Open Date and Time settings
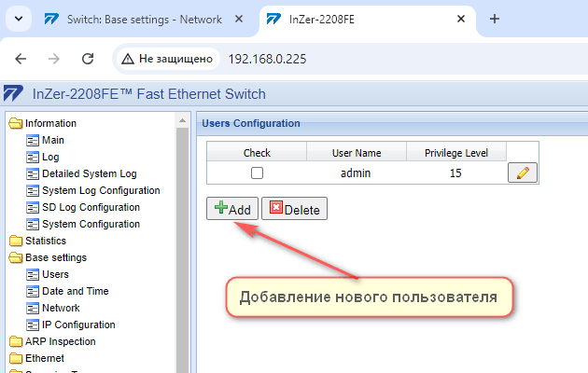 pyautogui.click(x=75, y=291)
